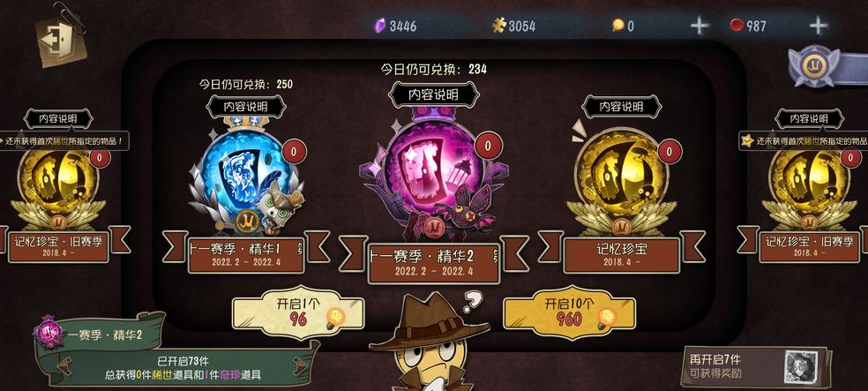Tap the 再开启7件 reward portrait thumbnail

click(801, 366)
